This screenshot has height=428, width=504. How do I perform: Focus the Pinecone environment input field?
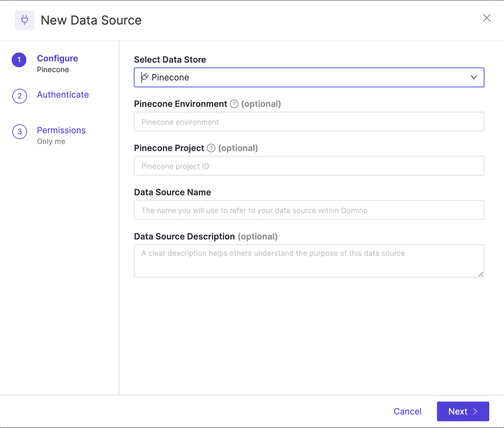point(309,122)
